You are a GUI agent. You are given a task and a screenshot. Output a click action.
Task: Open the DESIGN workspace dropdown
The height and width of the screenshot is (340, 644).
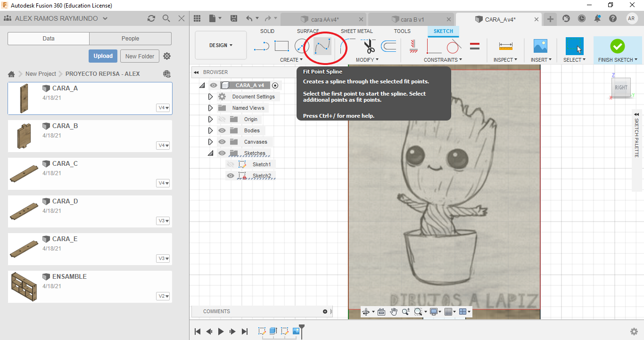(x=221, y=45)
